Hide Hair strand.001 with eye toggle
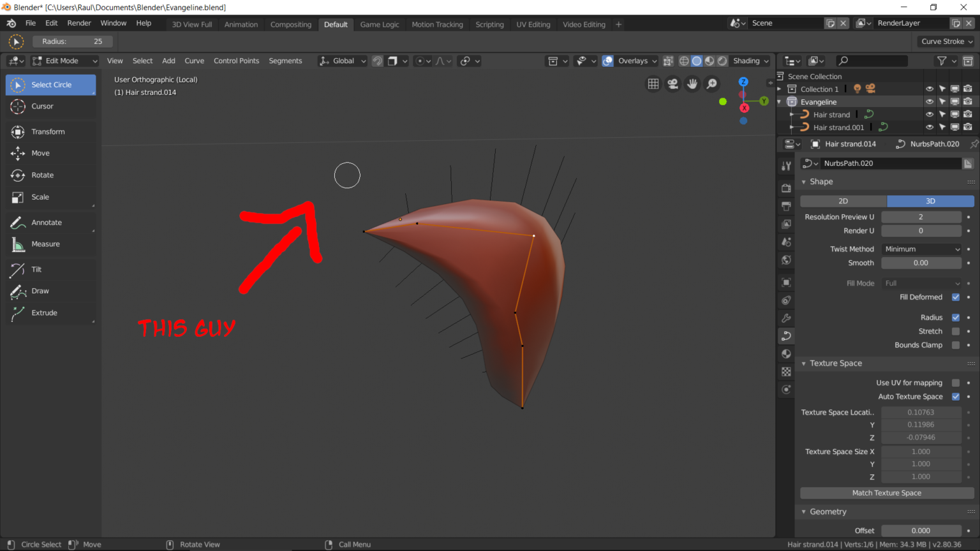 pyautogui.click(x=930, y=127)
